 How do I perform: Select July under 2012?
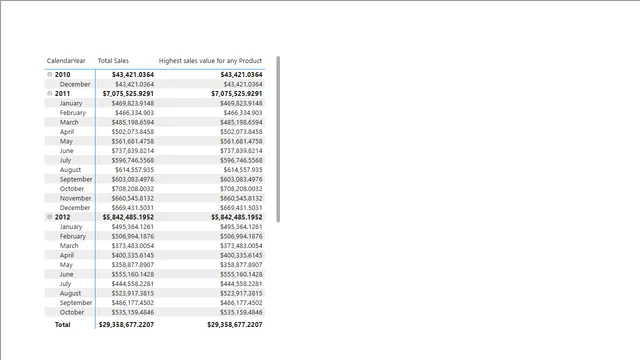65,284
